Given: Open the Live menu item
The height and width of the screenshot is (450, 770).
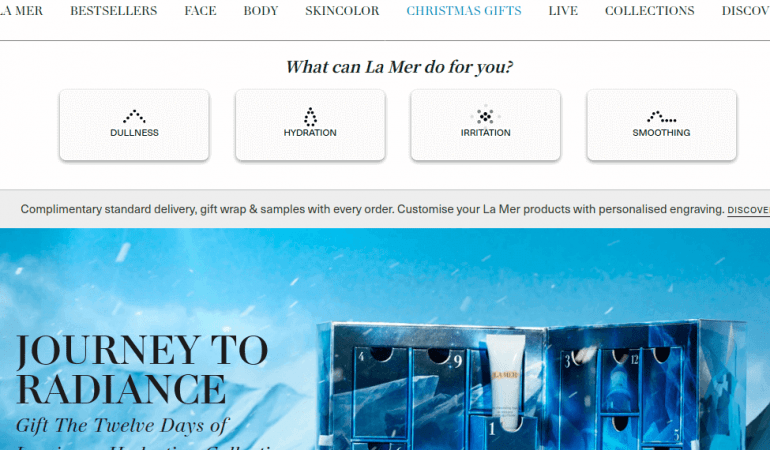Looking at the screenshot, I should tap(563, 11).
